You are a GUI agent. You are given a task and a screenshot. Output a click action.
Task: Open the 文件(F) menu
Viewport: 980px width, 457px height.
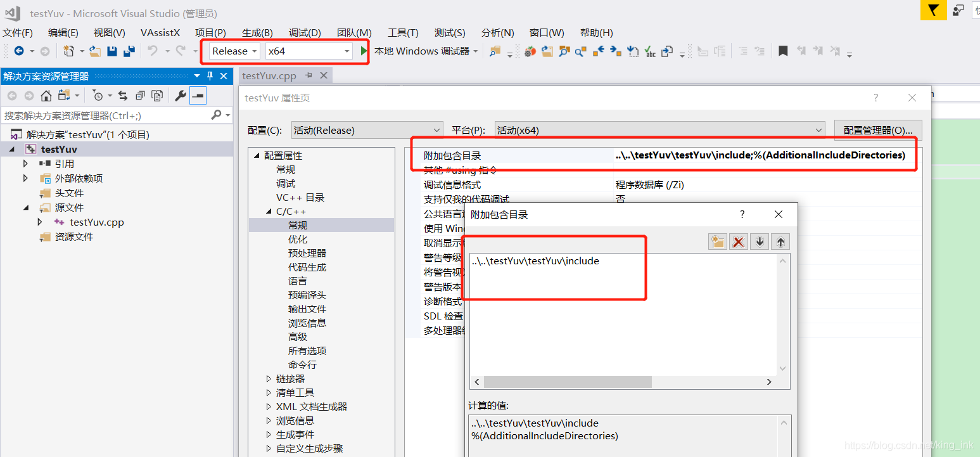(18, 33)
